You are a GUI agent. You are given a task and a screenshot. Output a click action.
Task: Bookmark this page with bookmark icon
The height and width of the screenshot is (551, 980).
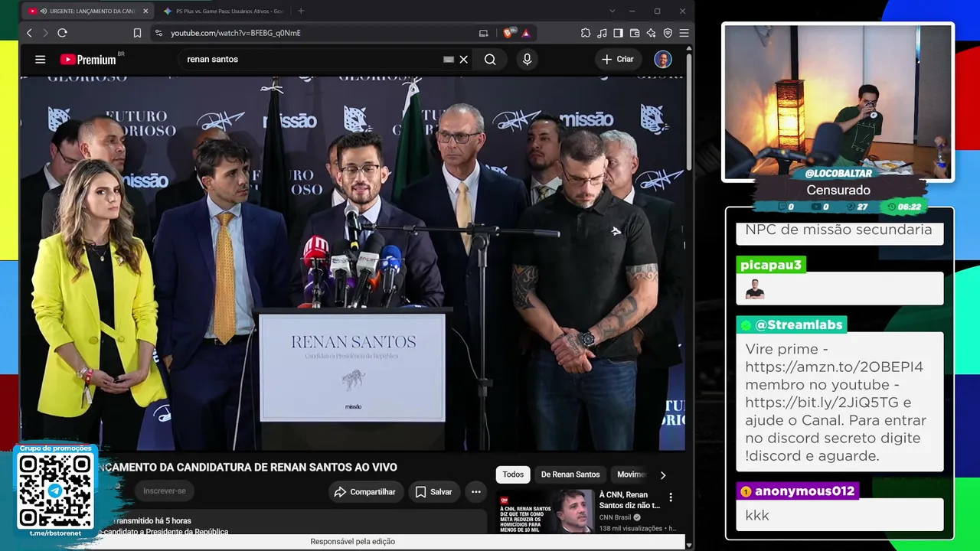pos(137,33)
